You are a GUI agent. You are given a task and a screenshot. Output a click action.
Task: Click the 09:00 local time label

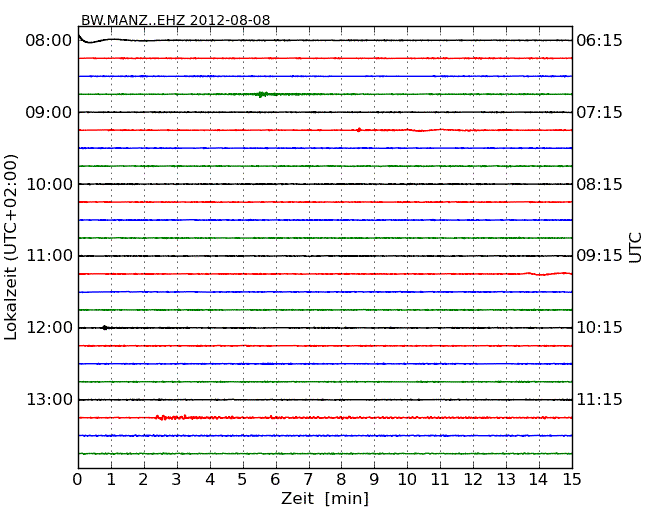pyautogui.click(x=49, y=112)
